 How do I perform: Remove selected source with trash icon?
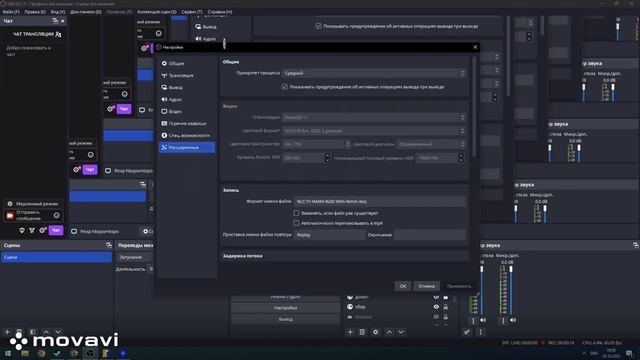(x=362, y=332)
